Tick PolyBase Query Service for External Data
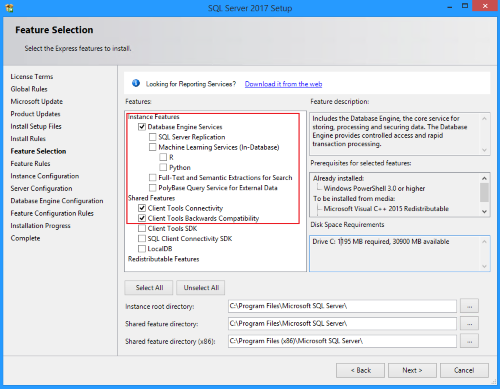 coord(153,188)
